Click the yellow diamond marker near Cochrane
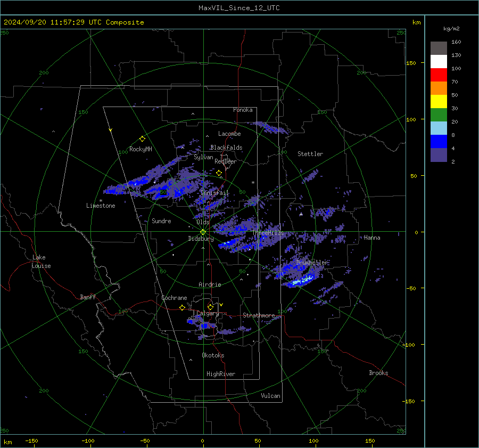The image size is (479, 448). click(x=182, y=307)
